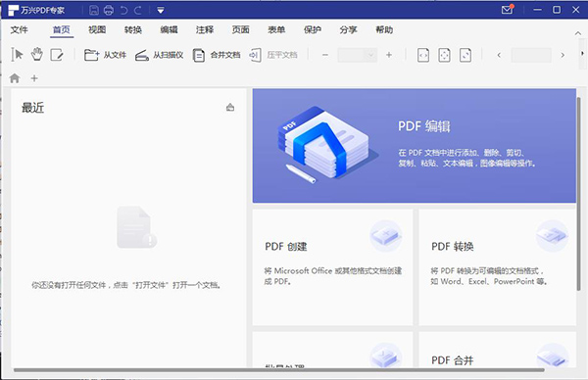Click the print icon in title bar
588x380 pixels.
[109, 10]
